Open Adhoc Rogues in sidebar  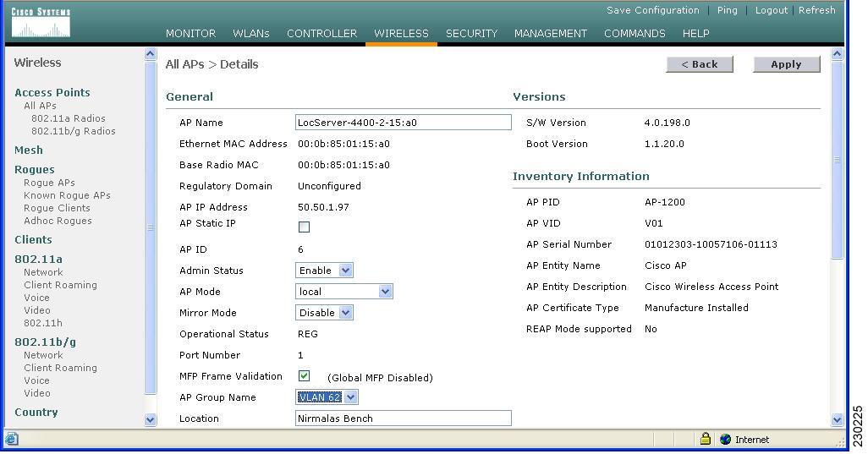[x=58, y=221]
